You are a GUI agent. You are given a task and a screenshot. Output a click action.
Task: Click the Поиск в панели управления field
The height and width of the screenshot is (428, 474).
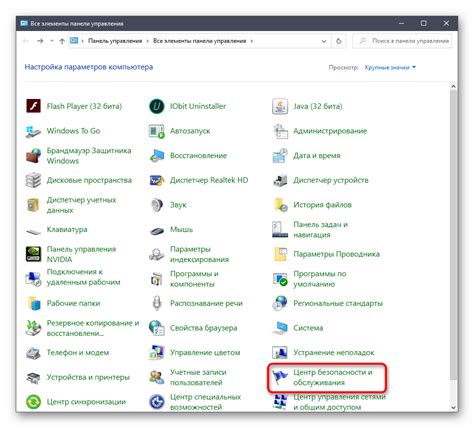pyautogui.click(x=402, y=41)
